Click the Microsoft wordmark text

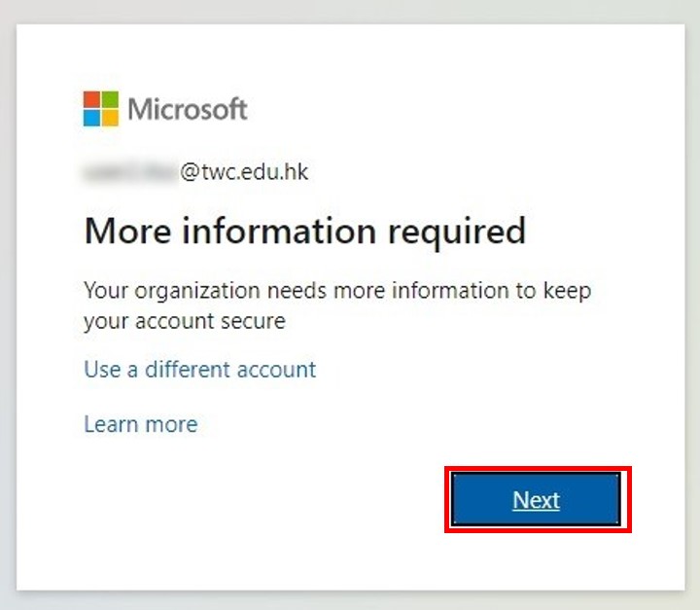[188, 109]
